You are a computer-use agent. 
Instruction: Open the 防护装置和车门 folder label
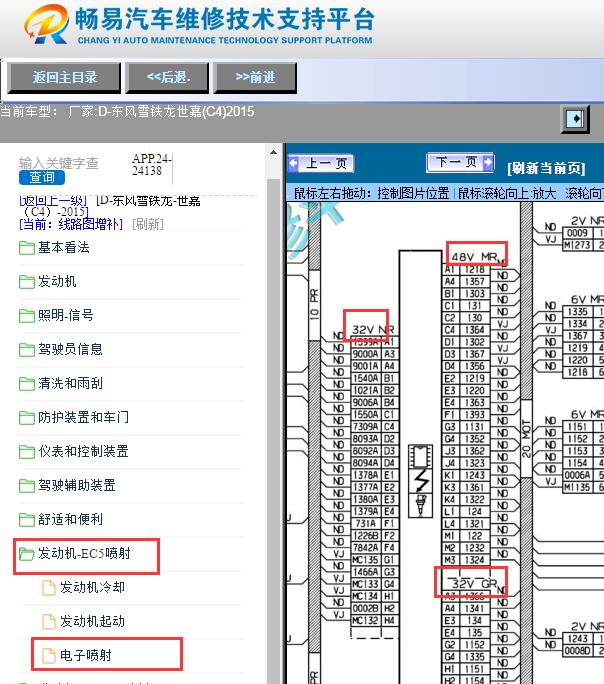(83, 417)
